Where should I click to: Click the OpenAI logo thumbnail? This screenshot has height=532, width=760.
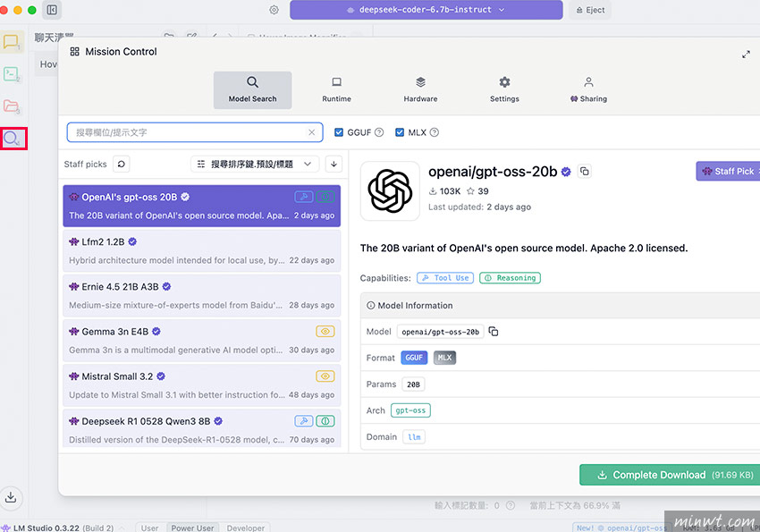(390, 191)
